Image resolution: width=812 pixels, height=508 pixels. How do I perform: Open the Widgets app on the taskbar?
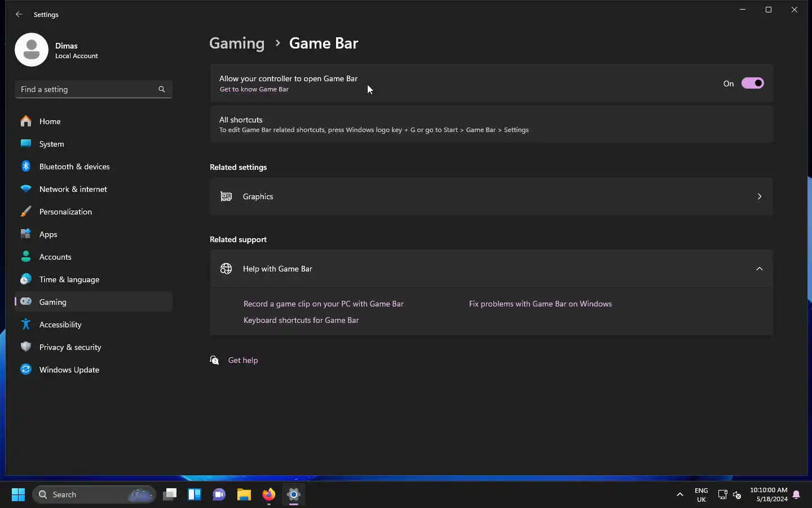tap(195, 494)
